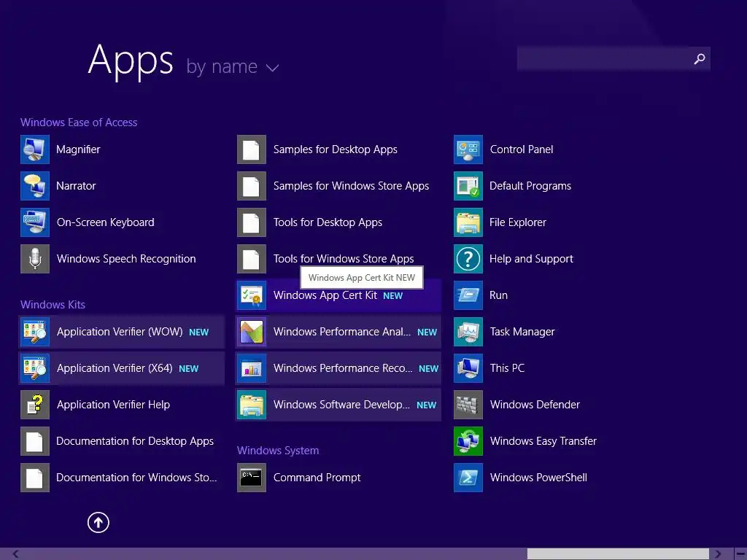
Task: Open Documentation for Desktop Apps icon
Action: coord(35,441)
